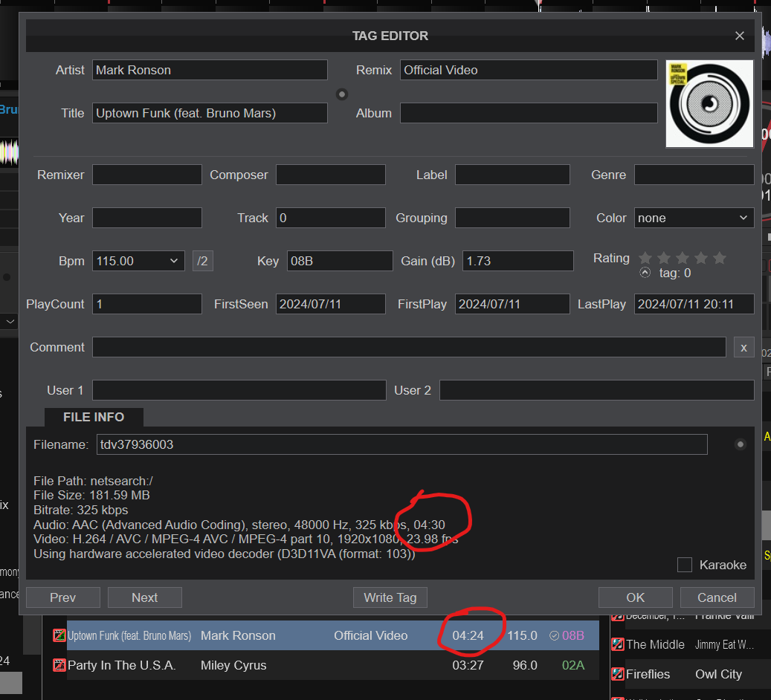Click the round tag rating toggle icon
This screenshot has height=700, width=771.
[x=645, y=273]
